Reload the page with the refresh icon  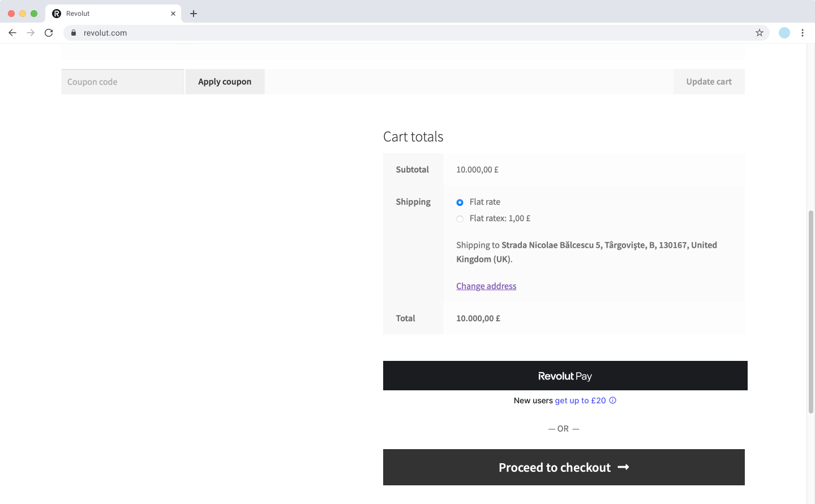pos(49,33)
